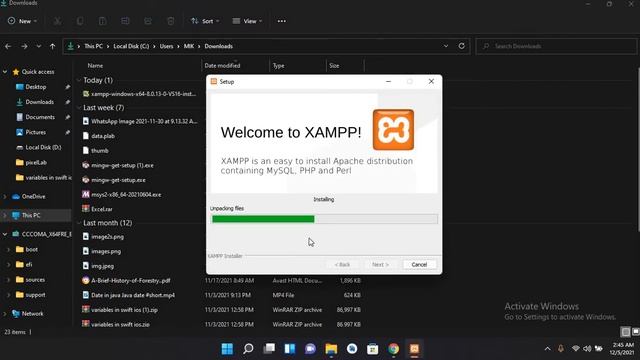
Task: Open Task View from taskbar
Action: click(x=269, y=349)
